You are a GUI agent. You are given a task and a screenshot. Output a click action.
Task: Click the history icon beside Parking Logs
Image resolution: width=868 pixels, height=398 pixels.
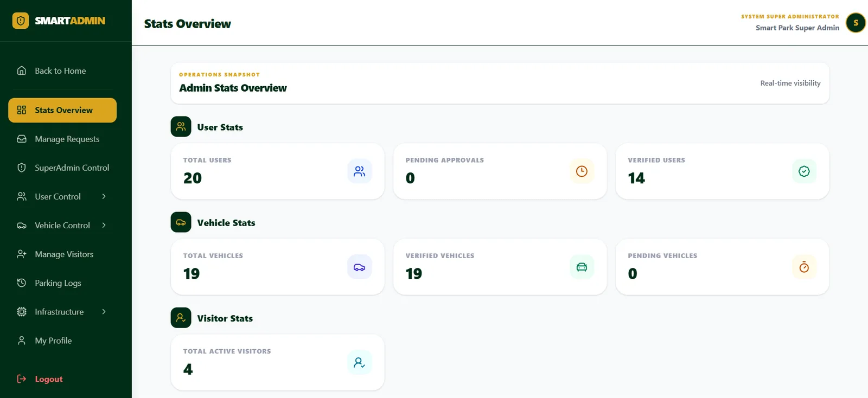(22, 283)
